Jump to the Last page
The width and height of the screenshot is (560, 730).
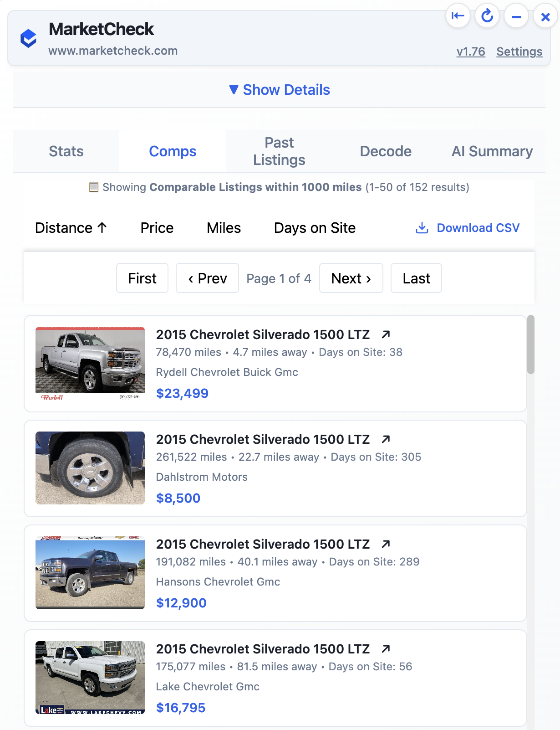pos(416,278)
